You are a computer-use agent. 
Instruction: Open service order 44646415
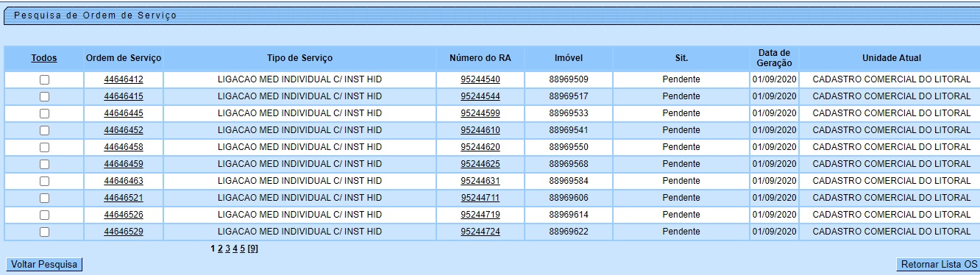pyautogui.click(x=124, y=96)
